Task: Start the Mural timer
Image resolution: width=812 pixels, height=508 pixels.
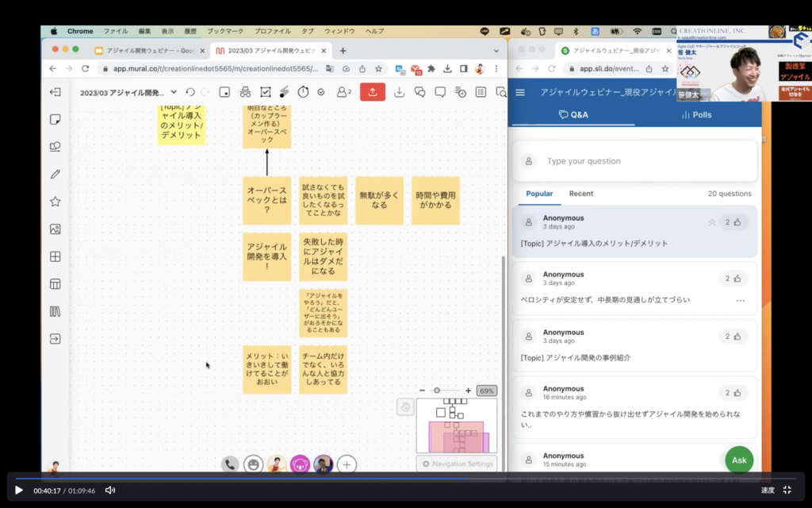Action: point(303,92)
